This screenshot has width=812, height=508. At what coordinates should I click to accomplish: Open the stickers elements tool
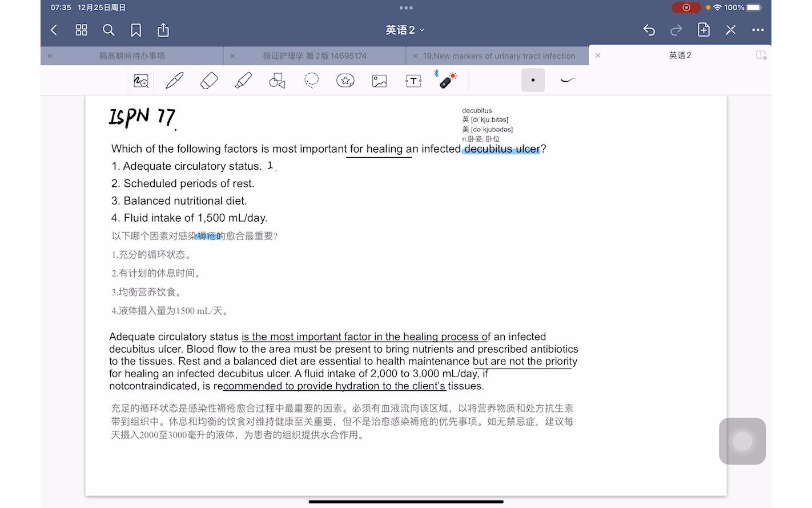click(345, 81)
